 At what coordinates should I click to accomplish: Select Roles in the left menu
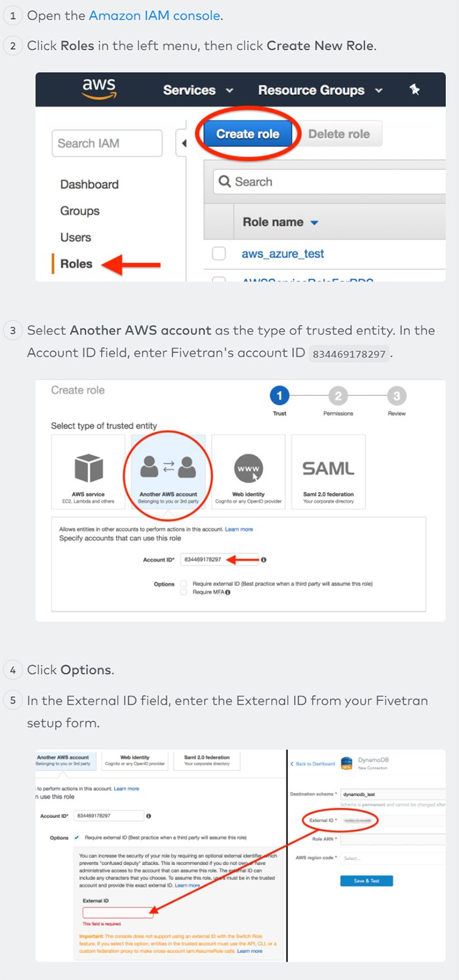pos(76,264)
